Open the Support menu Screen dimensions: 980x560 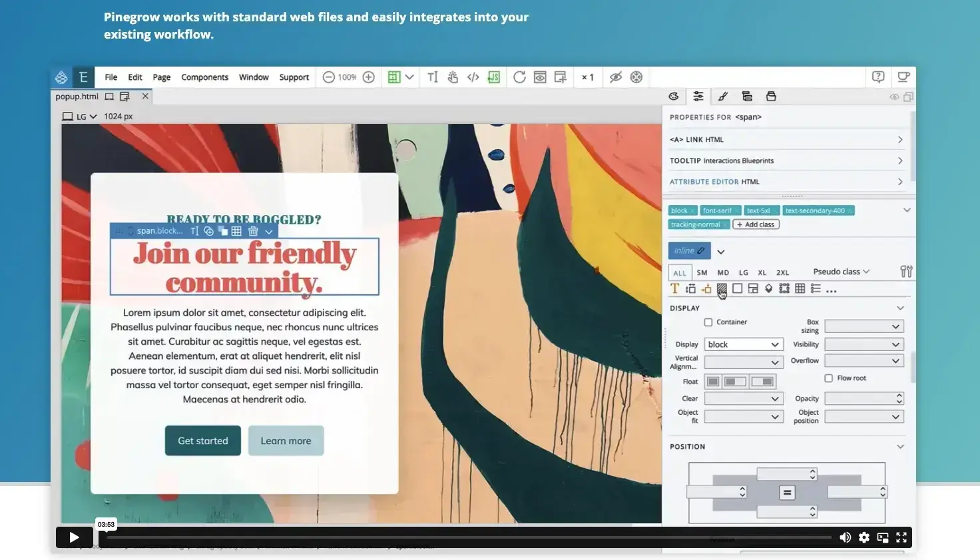click(294, 77)
